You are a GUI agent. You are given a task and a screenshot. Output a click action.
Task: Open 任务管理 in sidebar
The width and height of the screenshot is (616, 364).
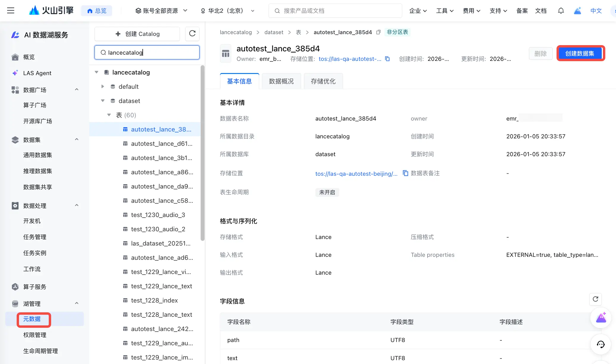tap(35, 237)
